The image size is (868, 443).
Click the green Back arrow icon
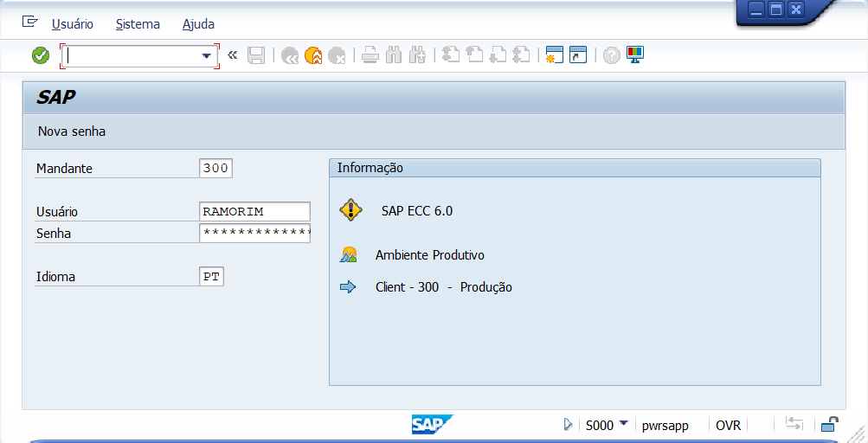(x=290, y=55)
